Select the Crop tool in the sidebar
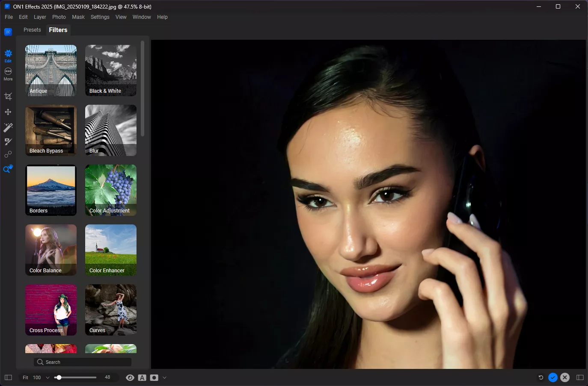The image size is (588, 386). point(8,97)
